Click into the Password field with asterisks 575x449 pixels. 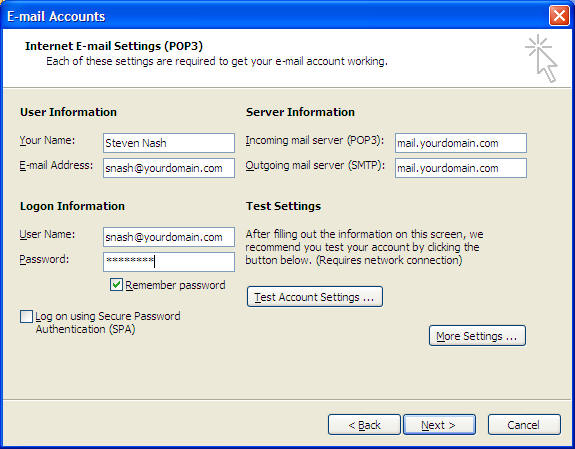coord(169,262)
